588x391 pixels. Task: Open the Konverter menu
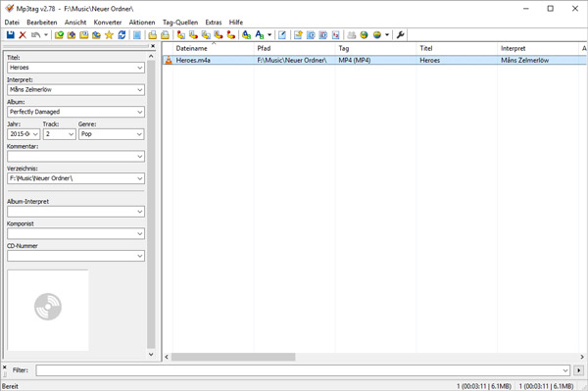[x=108, y=23]
